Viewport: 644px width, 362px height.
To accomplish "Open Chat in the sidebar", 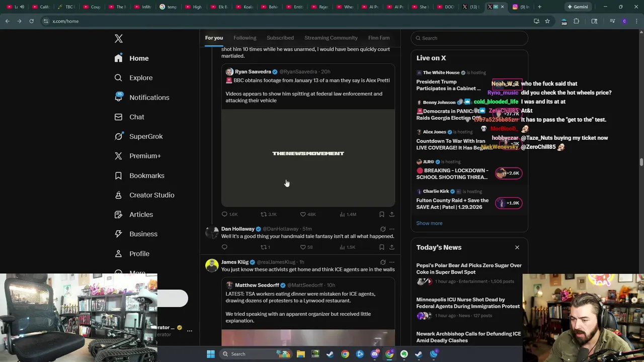I will (x=129, y=117).
